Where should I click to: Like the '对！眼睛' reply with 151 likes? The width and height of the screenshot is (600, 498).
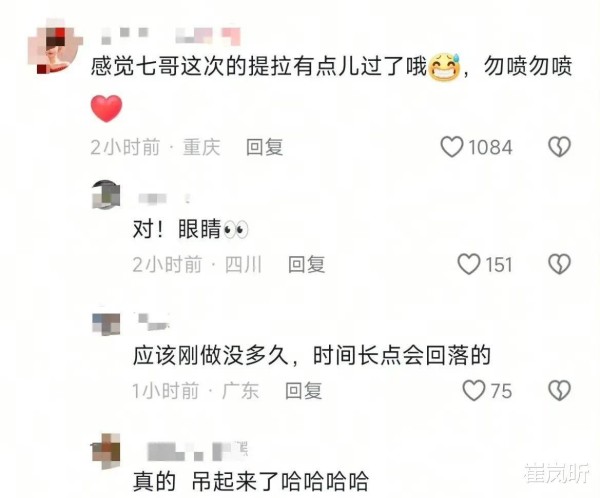(469, 265)
